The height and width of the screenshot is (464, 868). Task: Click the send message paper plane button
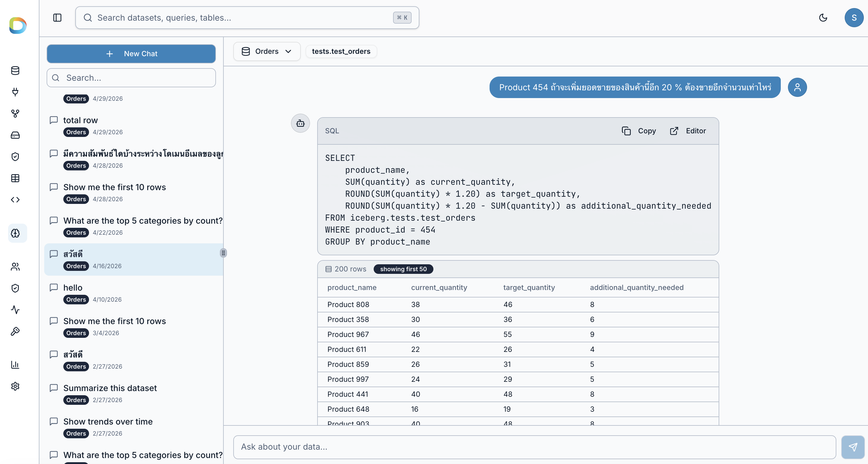[x=852, y=447]
